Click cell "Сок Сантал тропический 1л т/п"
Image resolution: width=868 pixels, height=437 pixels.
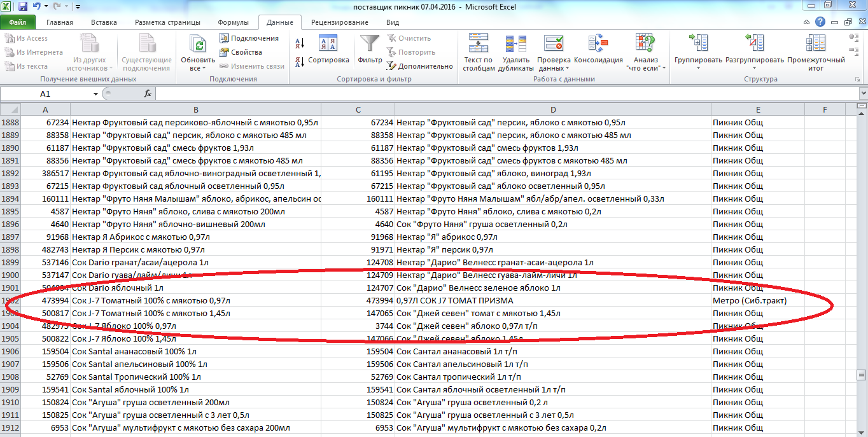click(553, 377)
